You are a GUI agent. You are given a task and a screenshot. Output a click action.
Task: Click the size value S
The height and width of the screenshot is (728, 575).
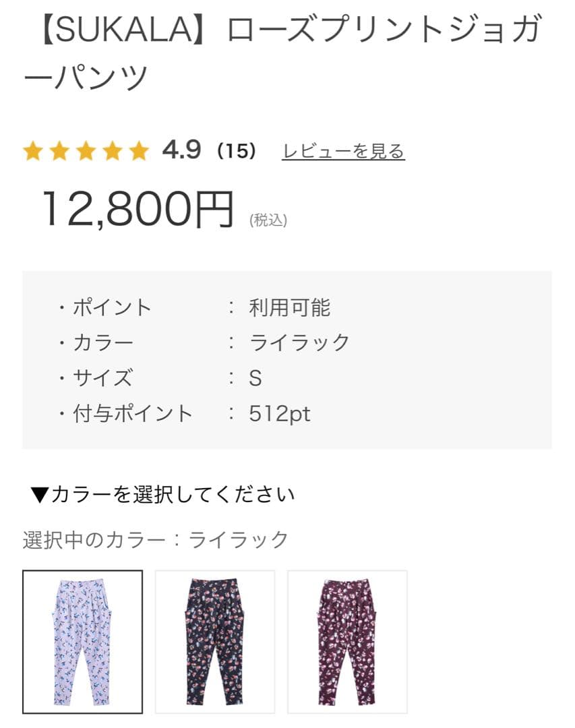click(255, 378)
